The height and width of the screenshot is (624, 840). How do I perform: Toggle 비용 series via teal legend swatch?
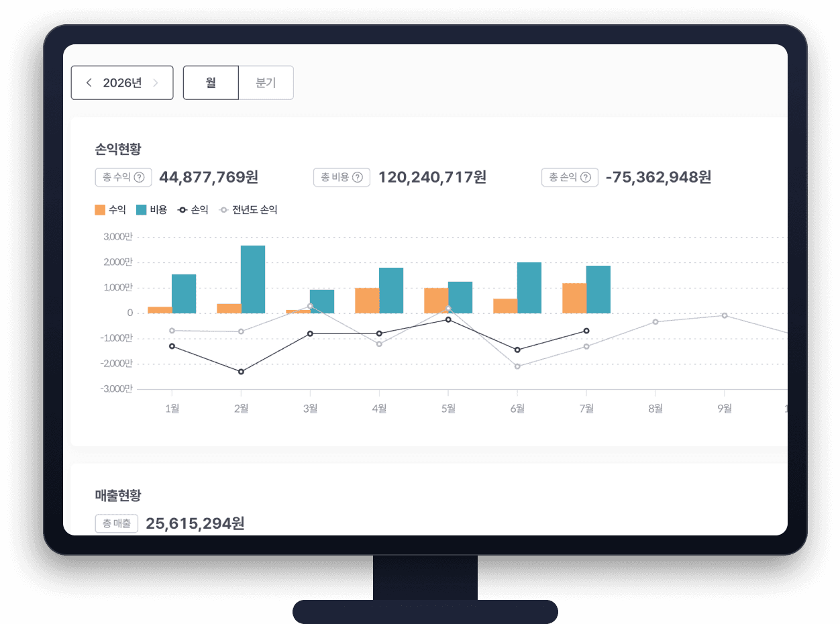coord(142,210)
